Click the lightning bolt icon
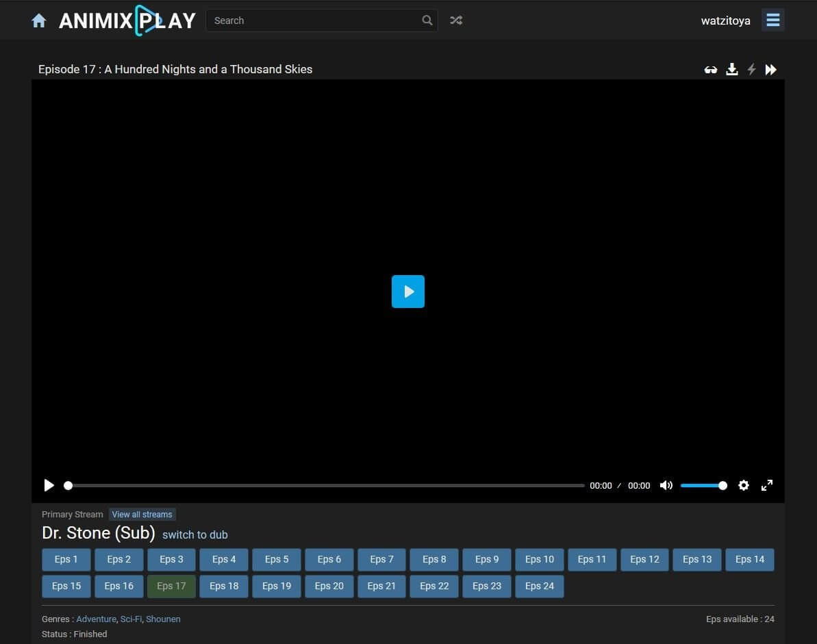The image size is (817, 644). coord(751,69)
